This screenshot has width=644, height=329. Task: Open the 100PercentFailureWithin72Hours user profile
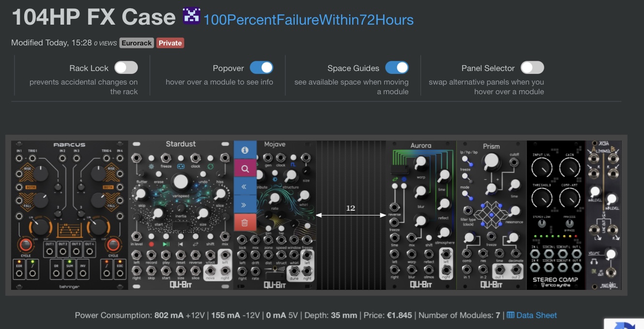[308, 20]
